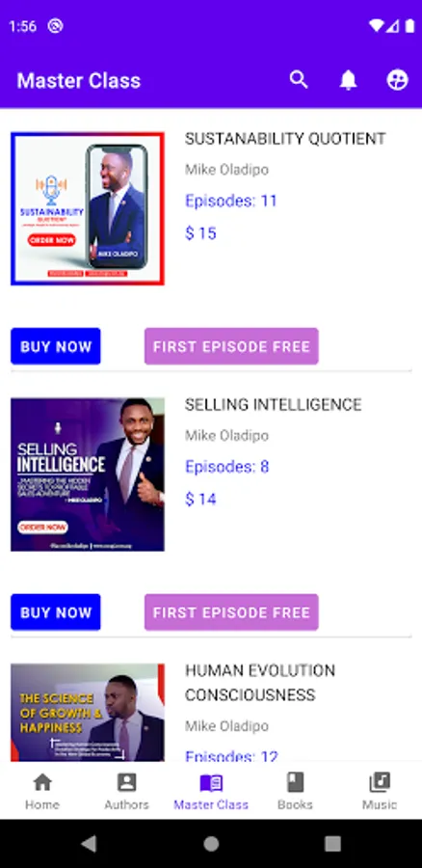Select the Books tab icon
The image size is (422, 868).
[x=295, y=782]
